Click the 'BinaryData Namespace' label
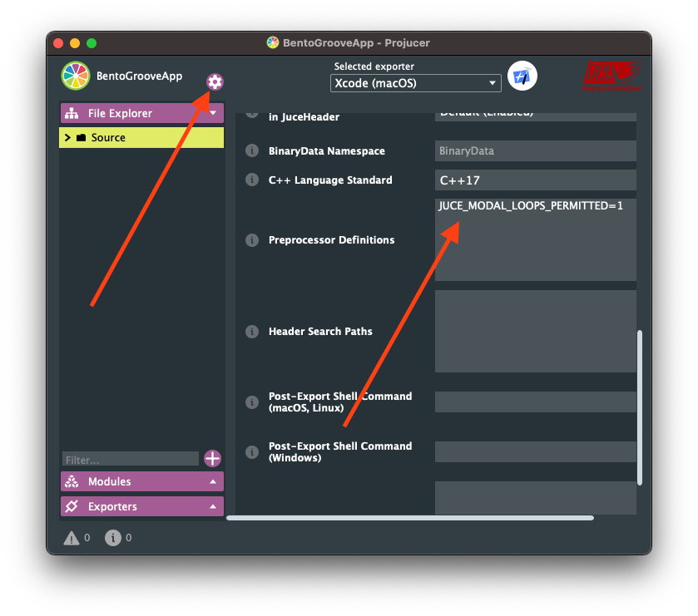 click(327, 151)
